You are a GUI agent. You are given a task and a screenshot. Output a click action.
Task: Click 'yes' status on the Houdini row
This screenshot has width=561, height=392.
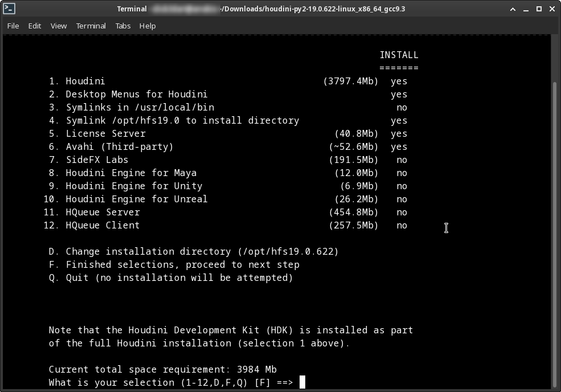(x=399, y=81)
